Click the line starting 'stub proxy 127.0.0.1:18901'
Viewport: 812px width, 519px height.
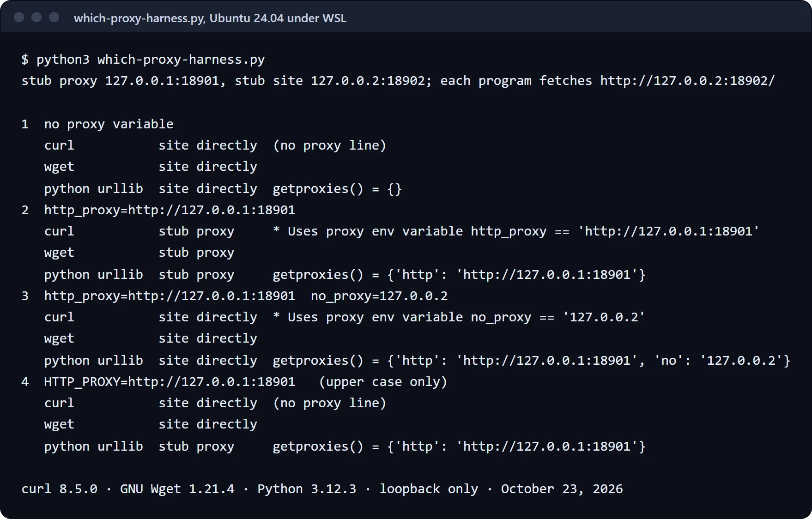(x=398, y=81)
